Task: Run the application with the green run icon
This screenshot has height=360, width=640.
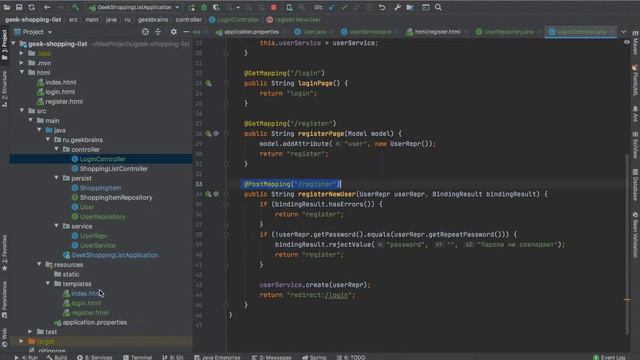Action: pyautogui.click(x=191, y=7)
